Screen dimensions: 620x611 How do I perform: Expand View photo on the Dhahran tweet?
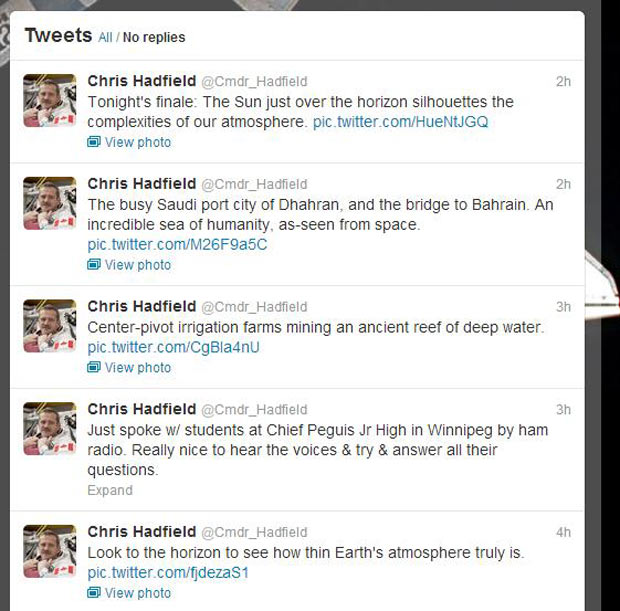click(x=138, y=265)
